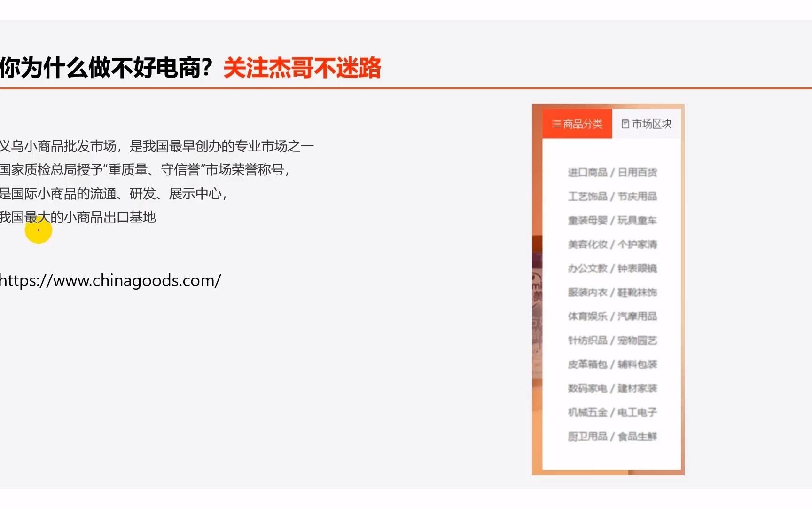Click the heading 你为什么做不好电商?

point(107,68)
